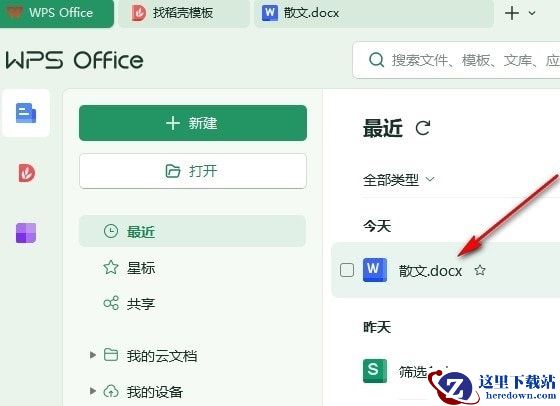This screenshot has height=406, width=560.
Task: Click the search magnifier icon
Action: click(376, 60)
